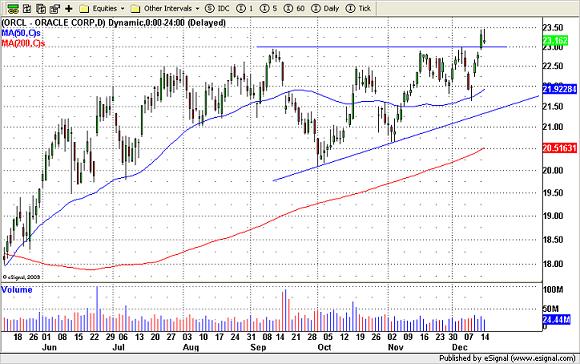Click the Equities folder icon
This screenshot has width=580, height=364.
coord(84,8)
